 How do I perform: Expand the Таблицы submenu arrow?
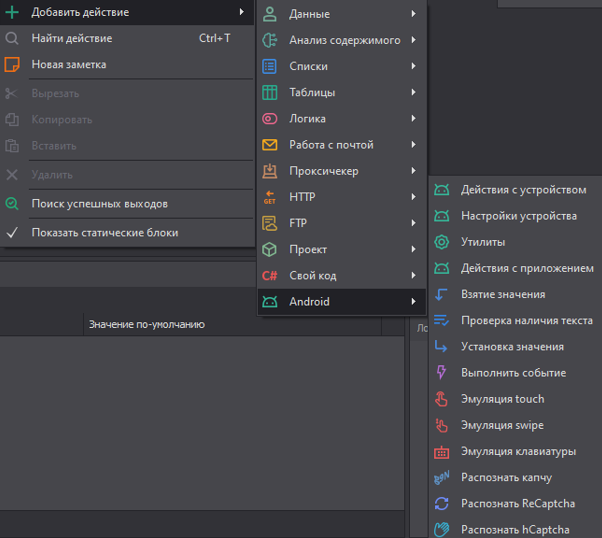pyautogui.click(x=413, y=92)
